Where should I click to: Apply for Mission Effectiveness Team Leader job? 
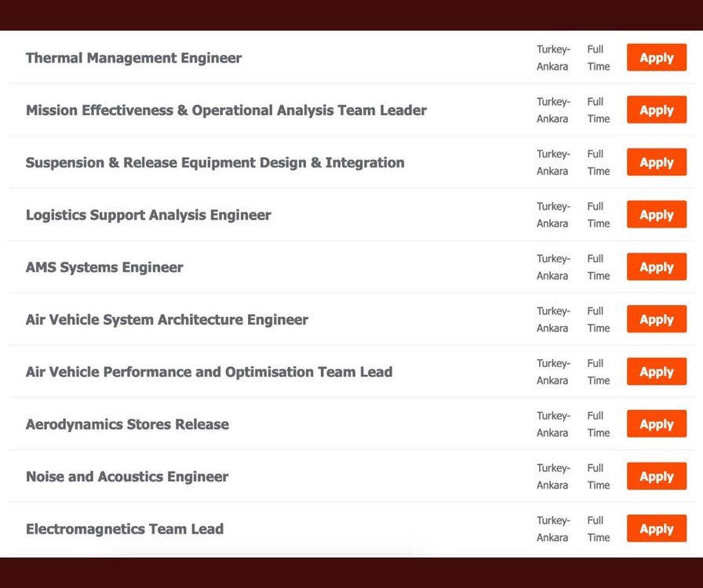pos(656,111)
